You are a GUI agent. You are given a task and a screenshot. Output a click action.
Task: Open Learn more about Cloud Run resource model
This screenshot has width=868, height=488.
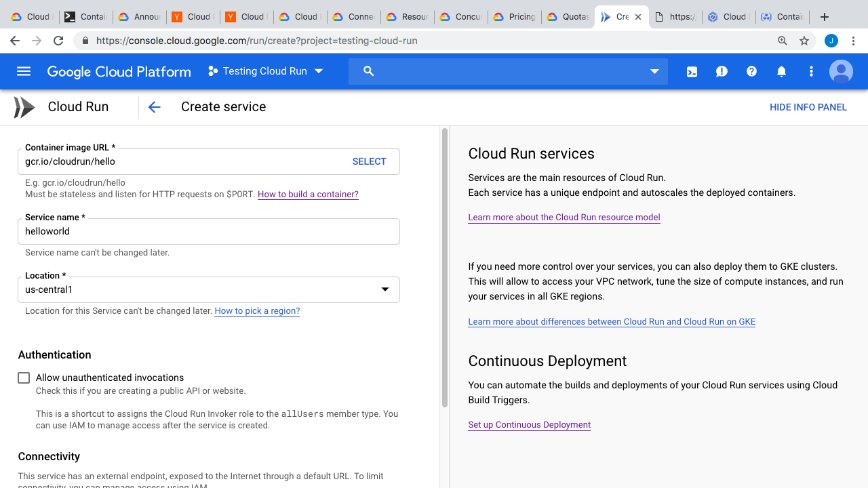(564, 218)
